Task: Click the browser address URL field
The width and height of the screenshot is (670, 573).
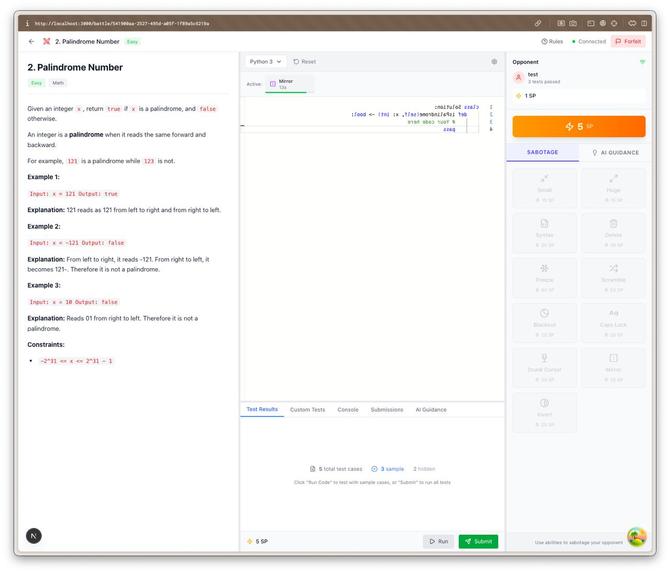Action: click(122, 24)
